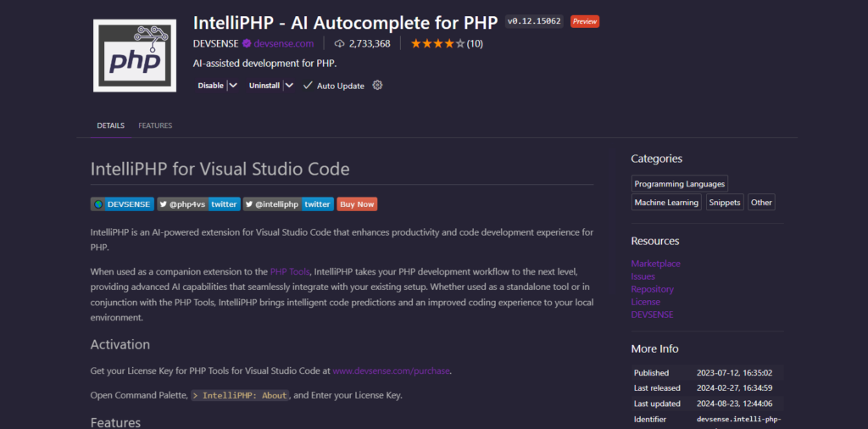
Task: Click the DEVSENSE publisher name
Action: point(215,43)
